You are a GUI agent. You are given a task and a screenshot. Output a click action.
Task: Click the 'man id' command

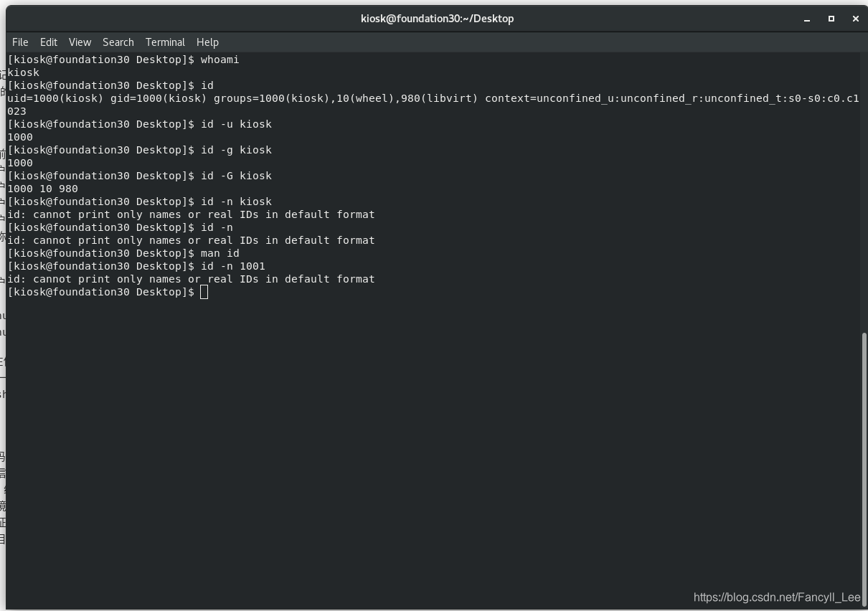(x=220, y=253)
